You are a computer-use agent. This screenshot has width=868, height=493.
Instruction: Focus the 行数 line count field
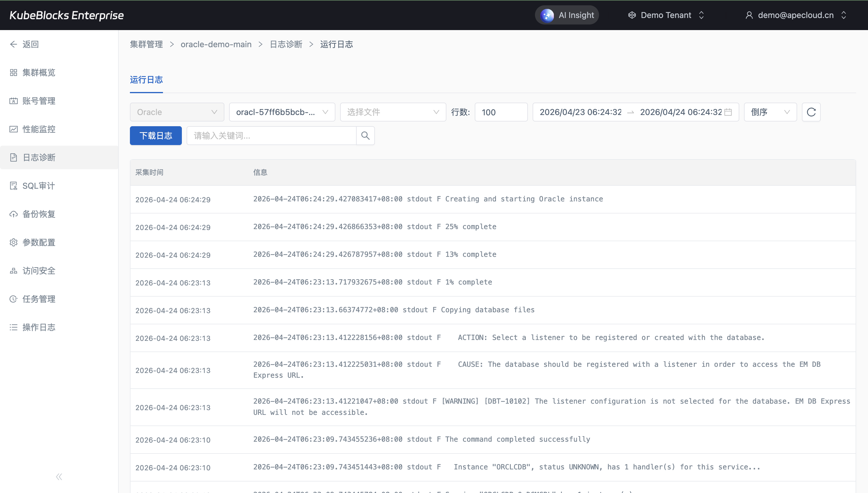pos(501,112)
